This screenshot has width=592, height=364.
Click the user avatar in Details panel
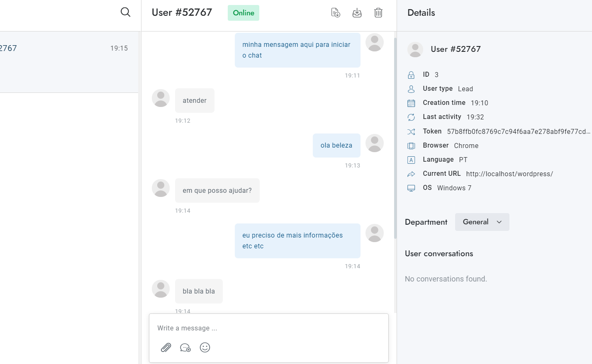415,49
